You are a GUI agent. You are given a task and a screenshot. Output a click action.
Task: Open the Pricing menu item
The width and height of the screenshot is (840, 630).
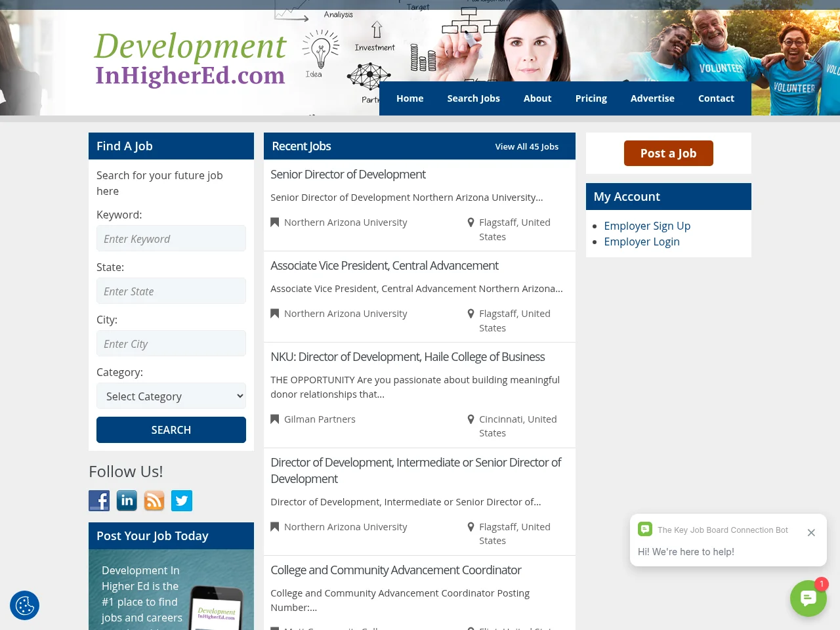591,98
